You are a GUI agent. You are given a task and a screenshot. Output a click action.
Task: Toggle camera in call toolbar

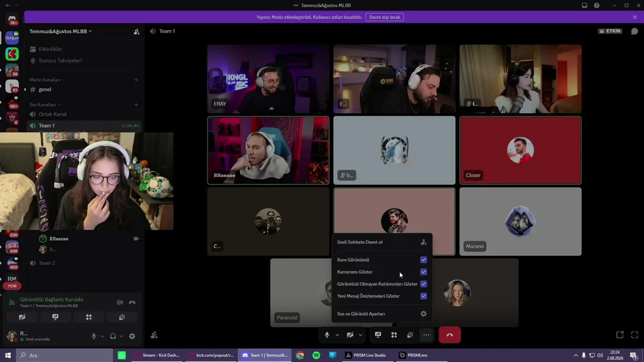(350, 335)
